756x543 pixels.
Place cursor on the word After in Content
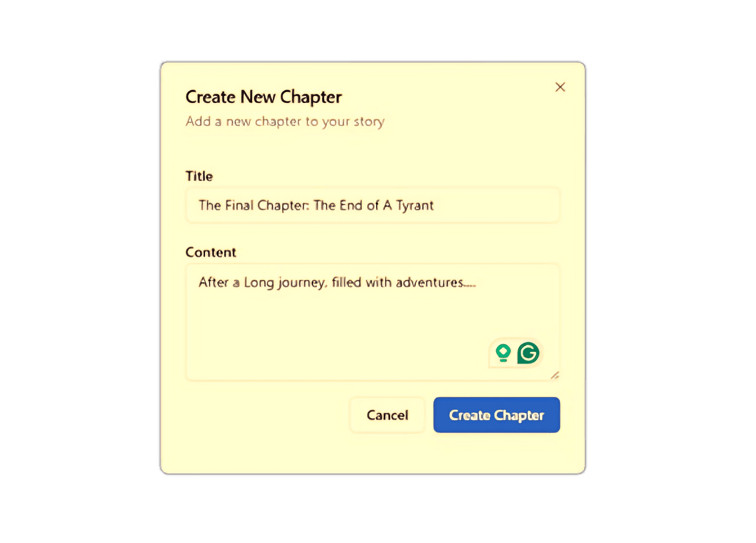click(213, 282)
